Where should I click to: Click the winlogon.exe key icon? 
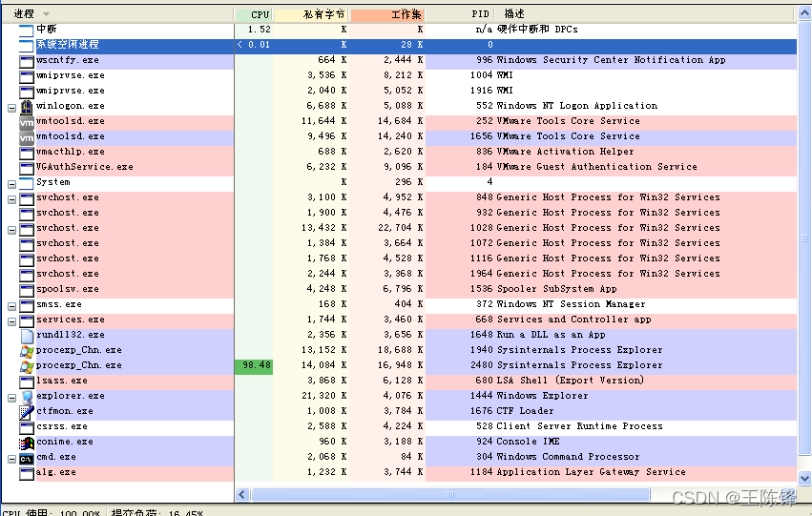[x=27, y=107]
